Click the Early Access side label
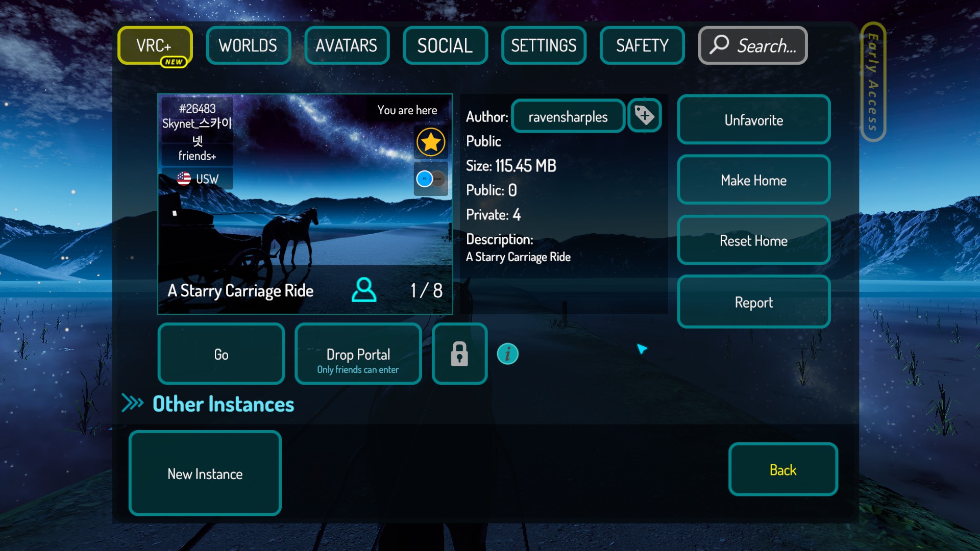Viewport: 980px width, 551px height. pyautogui.click(x=873, y=82)
